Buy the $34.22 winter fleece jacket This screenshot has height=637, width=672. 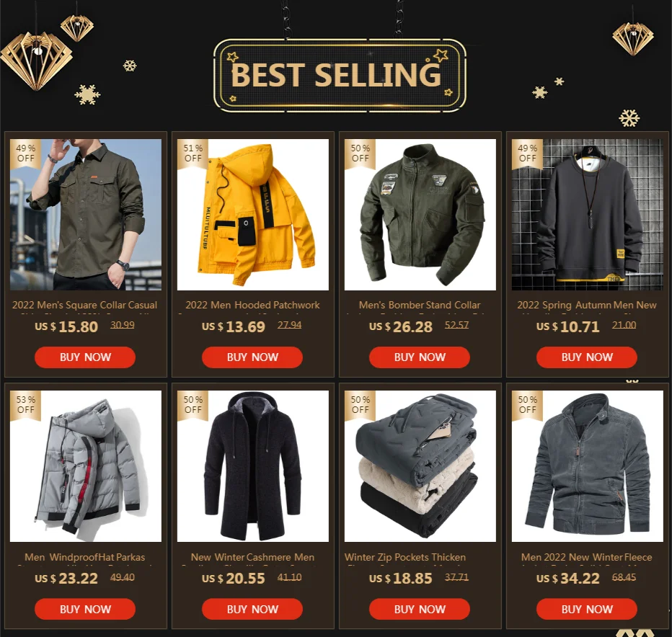[587, 609]
